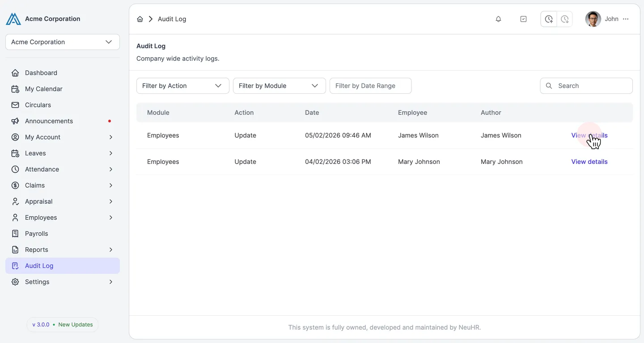Click the Settings gear icon
The image size is (644, 343).
click(x=15, y=282)
